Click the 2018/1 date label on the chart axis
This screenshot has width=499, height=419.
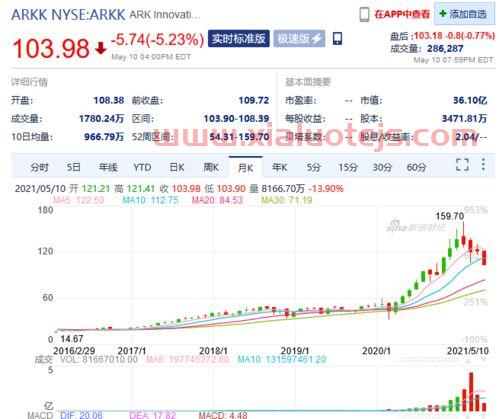[x=213, y=351]
